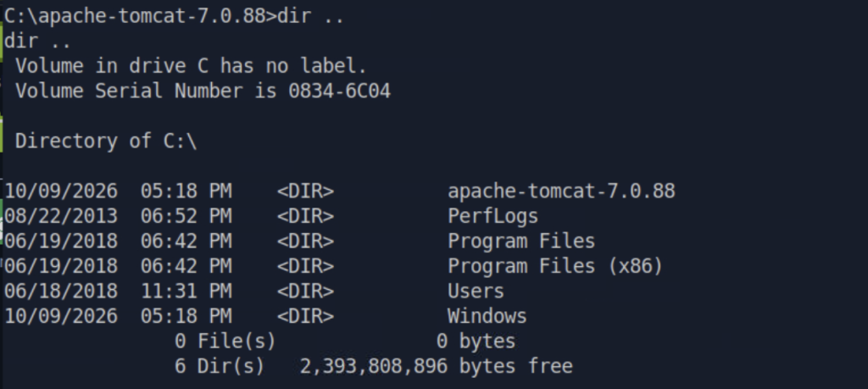The height and width of the screenshot is (389, 868).
Task: Click the <DIR> marker on the Users row
Action: [305, 291]
